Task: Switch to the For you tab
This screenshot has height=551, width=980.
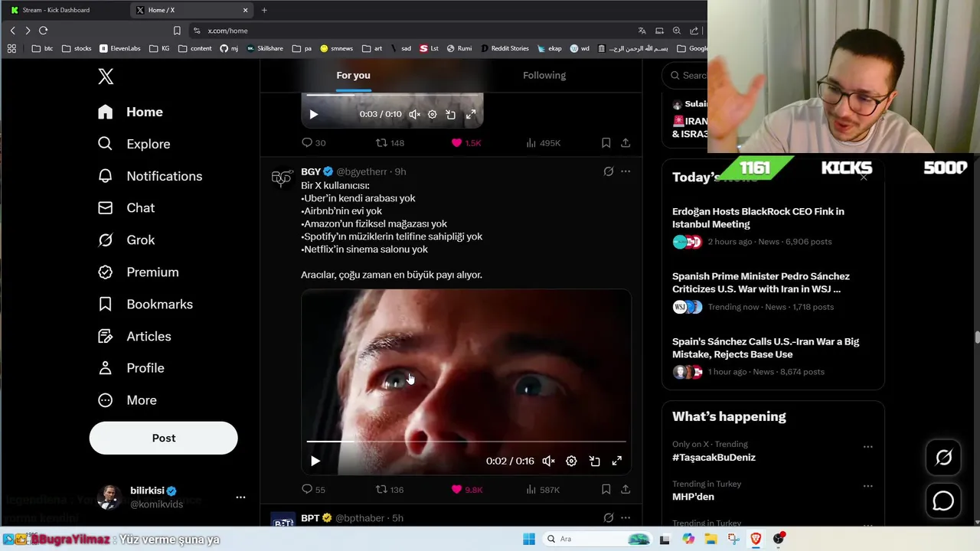Action: (353, 75)
